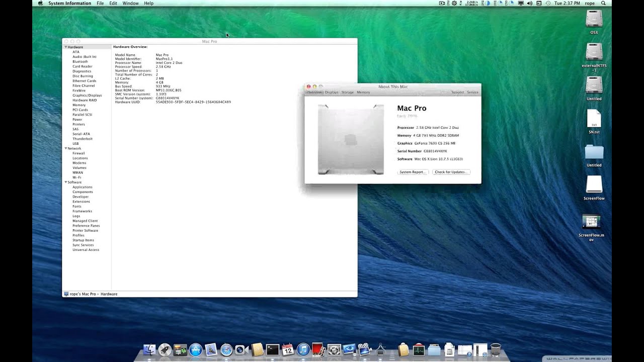
Task: Open Activity Monitor in the Dock
Action: click(419, 350)
